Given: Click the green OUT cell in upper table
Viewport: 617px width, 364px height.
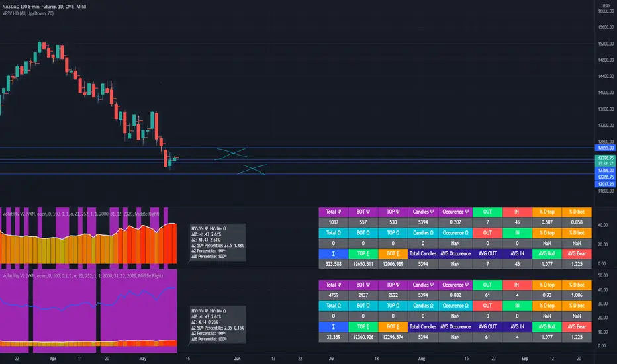Looking at the screenshot, I should point(487,212).
